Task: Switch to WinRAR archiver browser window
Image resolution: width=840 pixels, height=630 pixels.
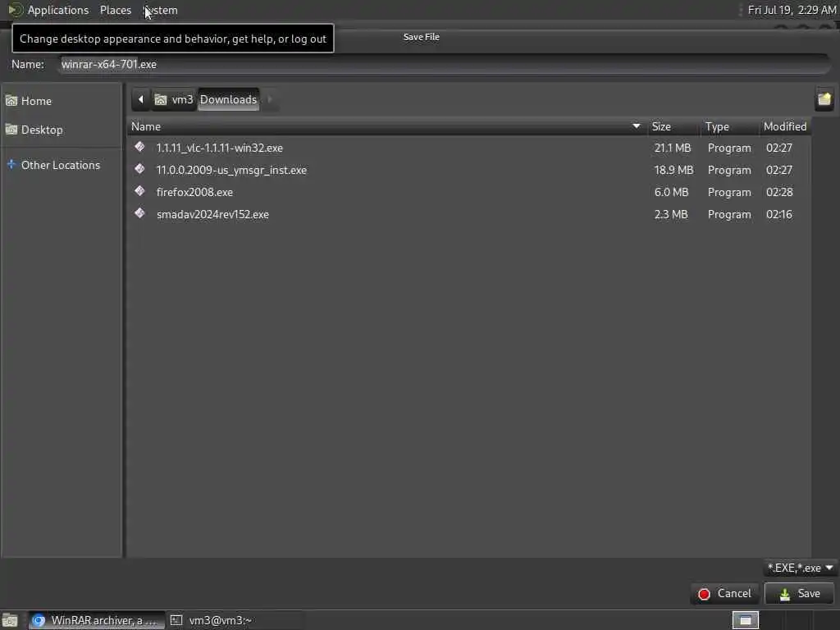Action: coord(97,620)
